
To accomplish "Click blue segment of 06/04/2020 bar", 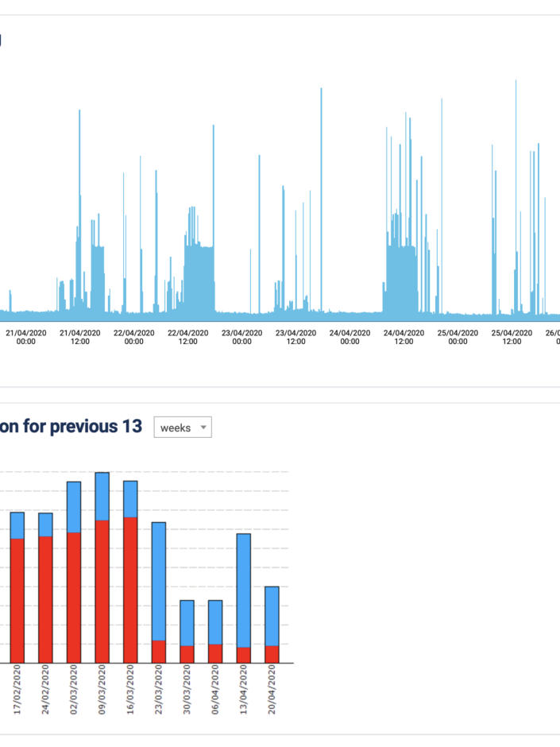I will click(x=215, y=622).
